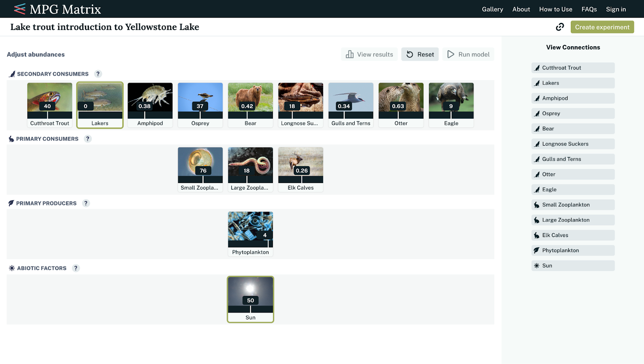The image size is (644, 364).
Task: Click the Abiotic Factors section sun icon
Action: click(x=12, y=268)
